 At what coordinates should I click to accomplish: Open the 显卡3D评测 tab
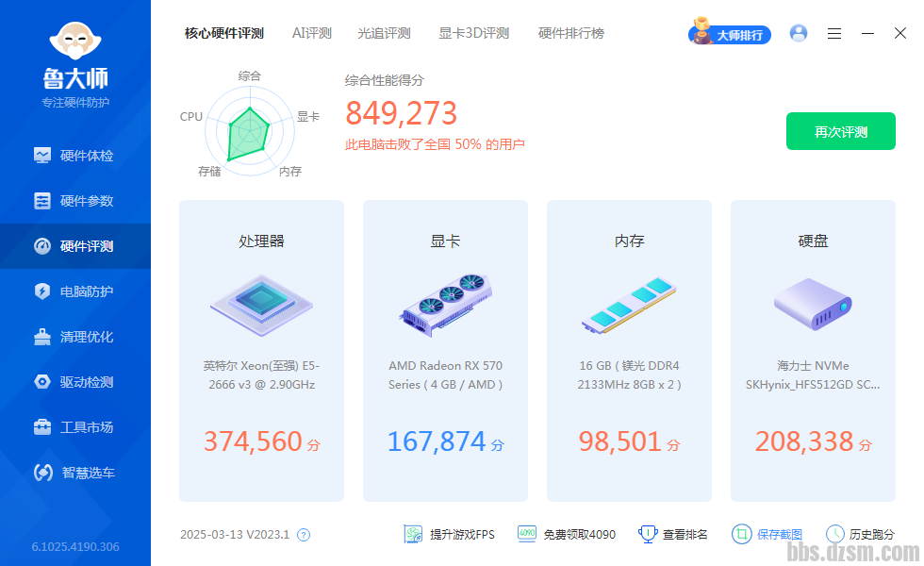pyautogui.click(x=473, y=33)
